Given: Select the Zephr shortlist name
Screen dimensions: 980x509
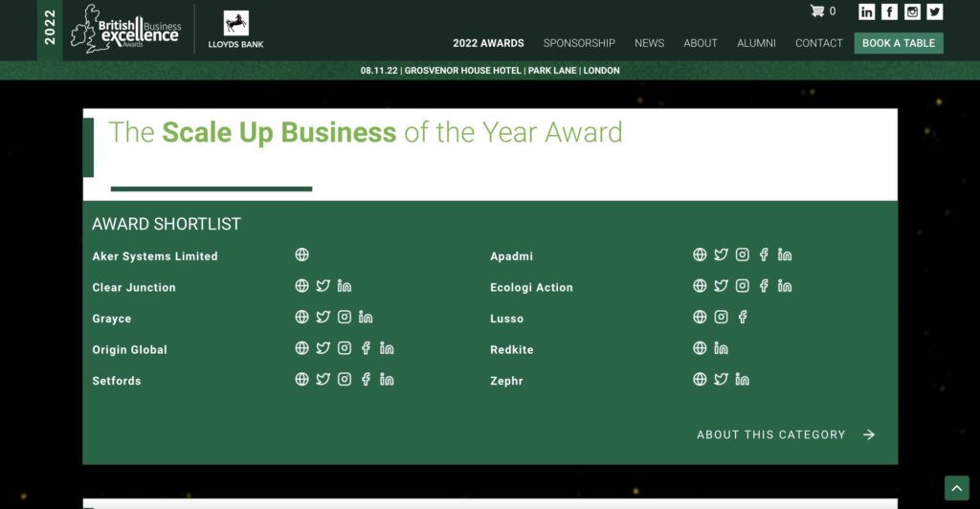Looking at the screenshot, I should 506,381.
